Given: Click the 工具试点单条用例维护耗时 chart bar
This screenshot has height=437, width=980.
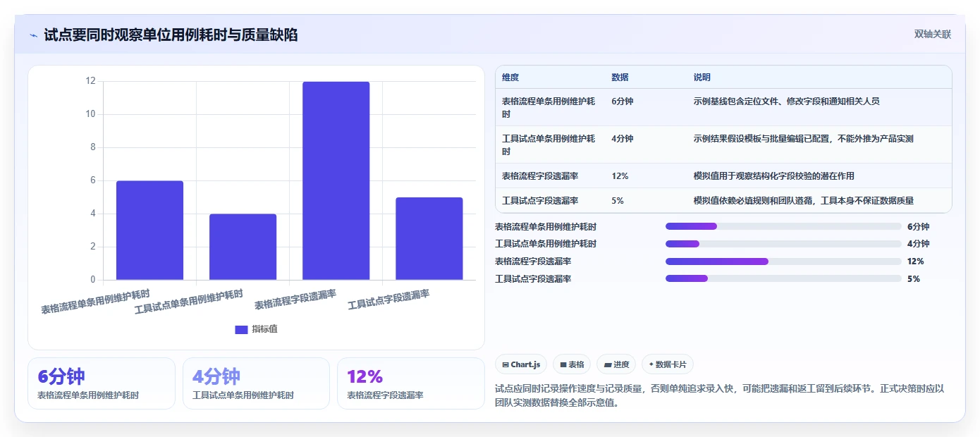Looking at the screenshot, I should click(x=243, y=247).
